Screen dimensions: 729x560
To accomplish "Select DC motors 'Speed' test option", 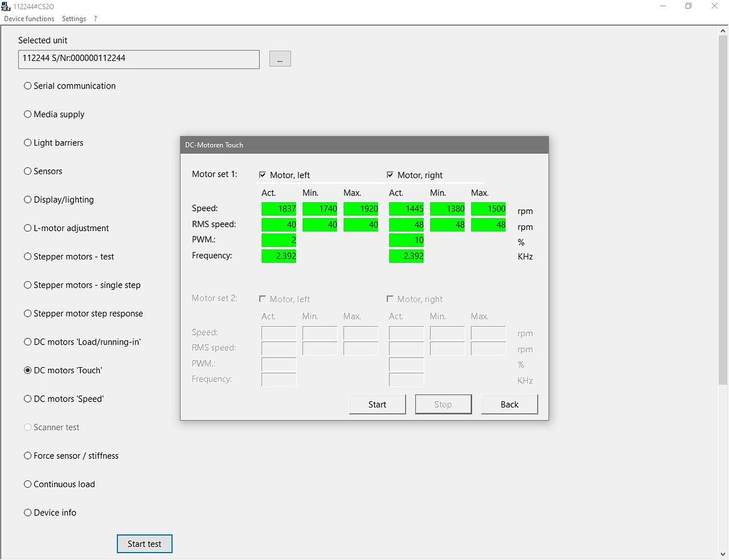I will [x=27, y=399].
